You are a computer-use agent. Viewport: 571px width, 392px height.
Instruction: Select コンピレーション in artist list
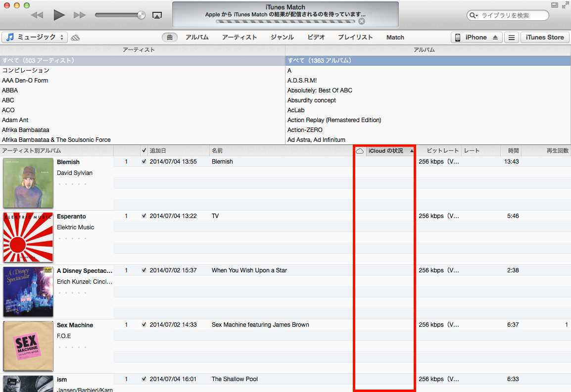(x=143, y=70)
